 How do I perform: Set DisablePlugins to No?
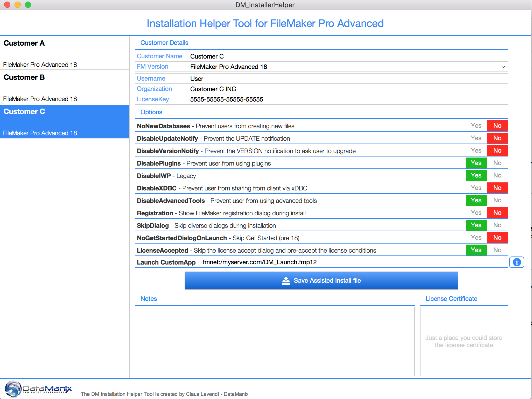click(497, 163)
